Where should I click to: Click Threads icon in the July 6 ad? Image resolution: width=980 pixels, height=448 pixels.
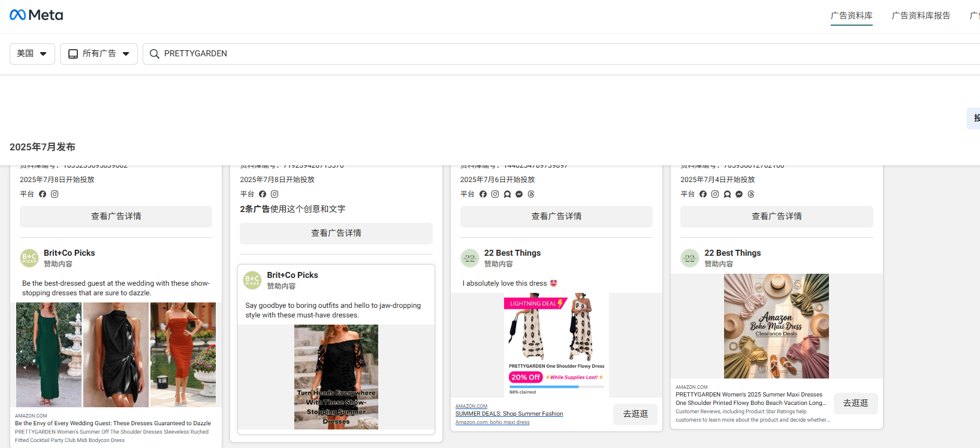pyautogui.click(x=531, y=194)
